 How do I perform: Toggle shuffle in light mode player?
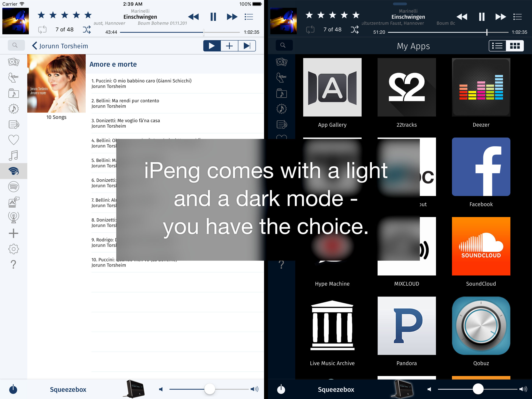pos(87,30)
